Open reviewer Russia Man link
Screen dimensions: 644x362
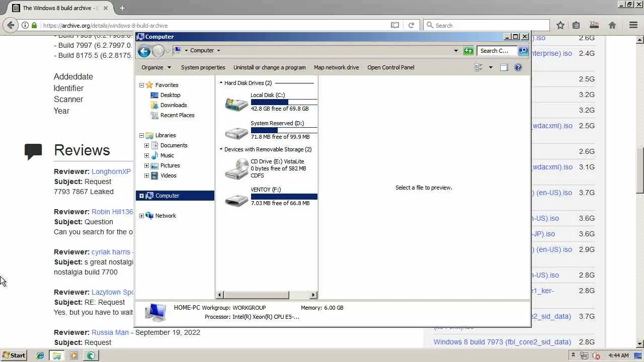click(110, 332)
